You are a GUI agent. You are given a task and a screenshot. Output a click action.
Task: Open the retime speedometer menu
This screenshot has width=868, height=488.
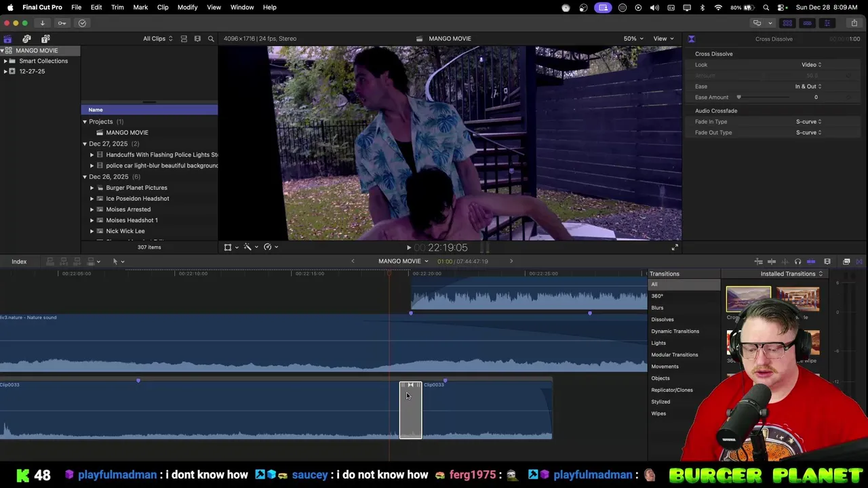[x=270, y=247]
